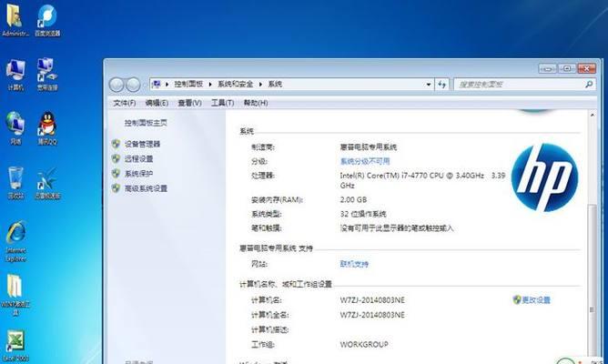This screenshot has width=608, height=364.
Task: Go back with the round back arrow button
Action: pyautogui.click(x=117, y=85)
